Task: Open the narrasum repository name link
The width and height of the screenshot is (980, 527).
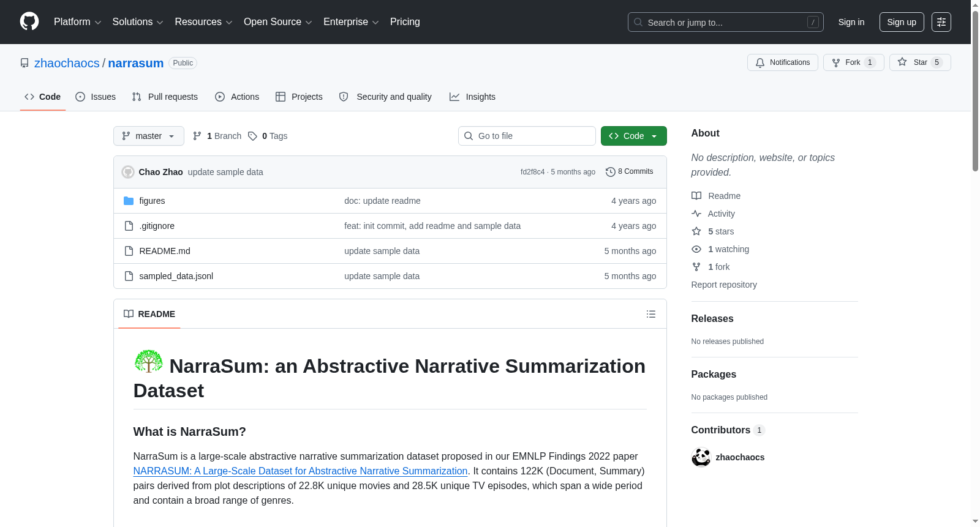Action: tap(136, 63)
